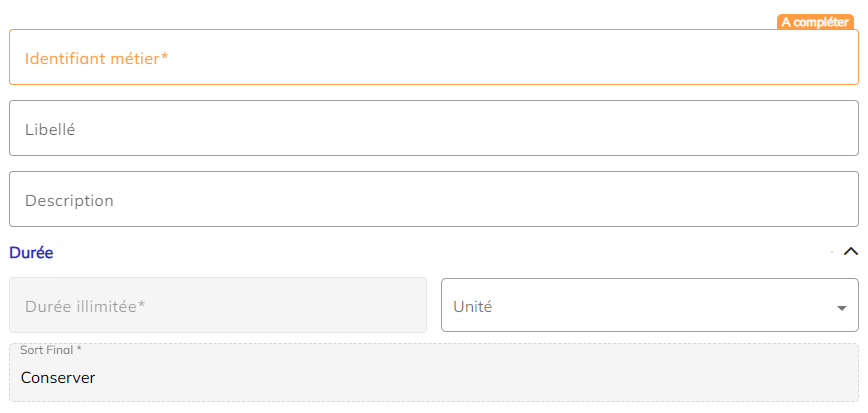Click the 'Description' placeholder text

click(69, 201)
